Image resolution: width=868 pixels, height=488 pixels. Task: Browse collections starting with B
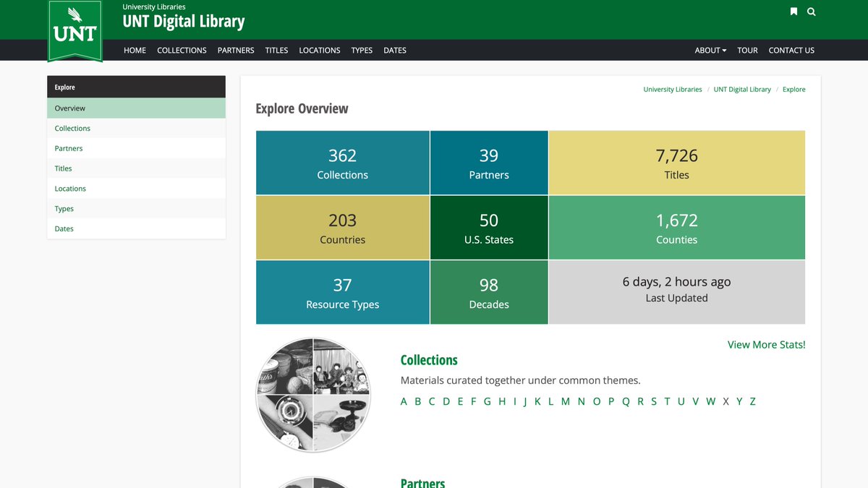click(x=417, y=401)
